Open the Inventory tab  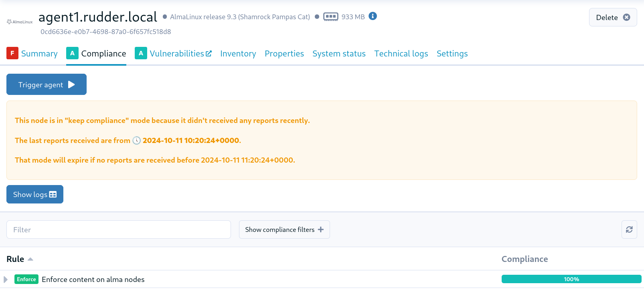238,54
